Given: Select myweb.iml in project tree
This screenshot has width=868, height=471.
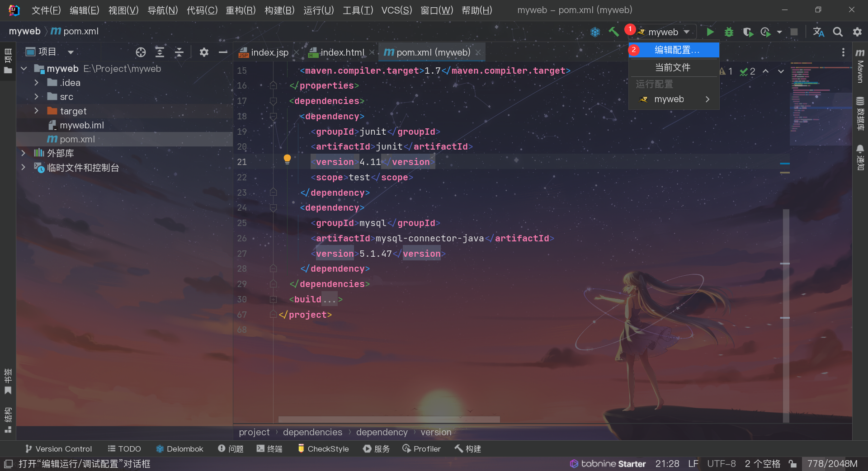Looking at the screenshot, I should tap(82, 125).
